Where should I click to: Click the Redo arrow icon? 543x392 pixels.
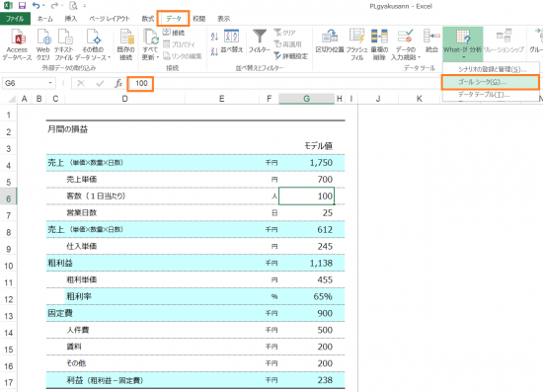pos(54,6)
